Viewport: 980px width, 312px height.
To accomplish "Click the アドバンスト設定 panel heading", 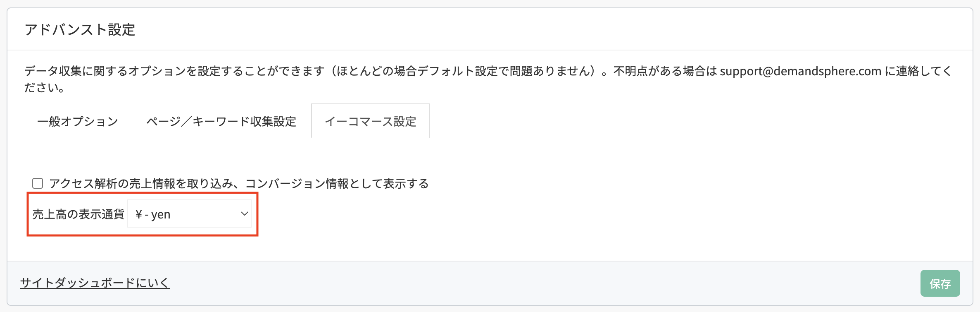I will pyautogui.click(x=80, y=30).
